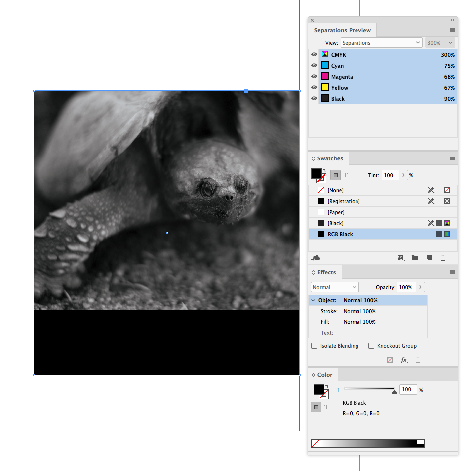Screen dimensions: 476x471
Task: Select the Fill swatch icon in Color panel
Action: coord(319,389)
